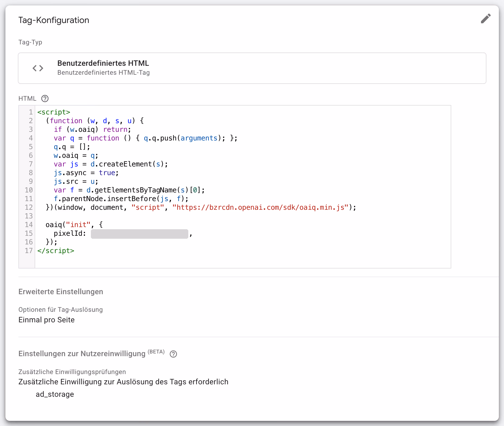504x426 pixels.
Task: Click the pencil edit icon for Tag-Konfiguration
Action: [486, 19]
